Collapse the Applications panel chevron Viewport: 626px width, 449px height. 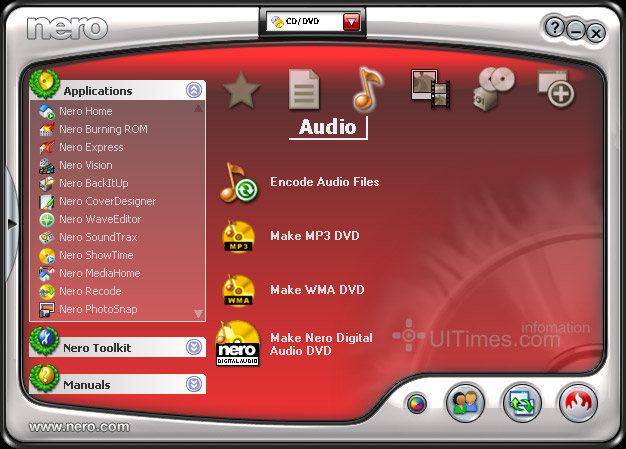[194, 90]
